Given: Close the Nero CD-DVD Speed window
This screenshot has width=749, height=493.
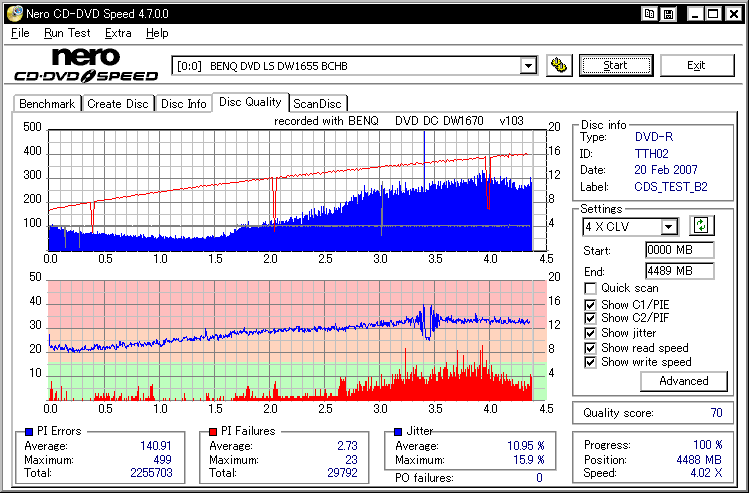Looking at the screenshot, I should (x=733, y=14).
